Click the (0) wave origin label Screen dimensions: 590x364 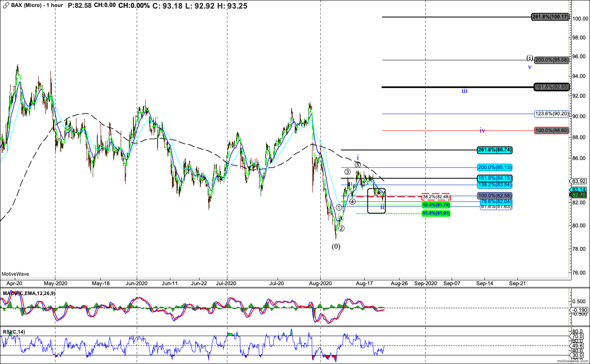pos(336,247)
